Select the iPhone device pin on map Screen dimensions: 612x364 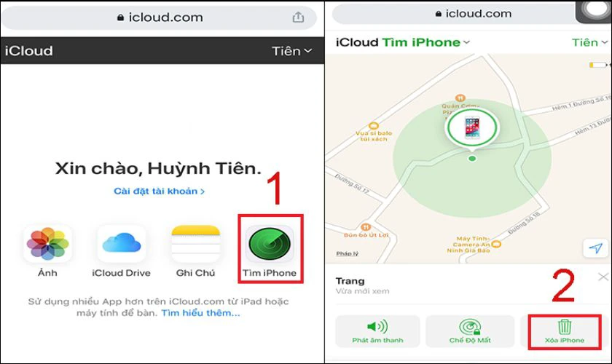point(472,127)
